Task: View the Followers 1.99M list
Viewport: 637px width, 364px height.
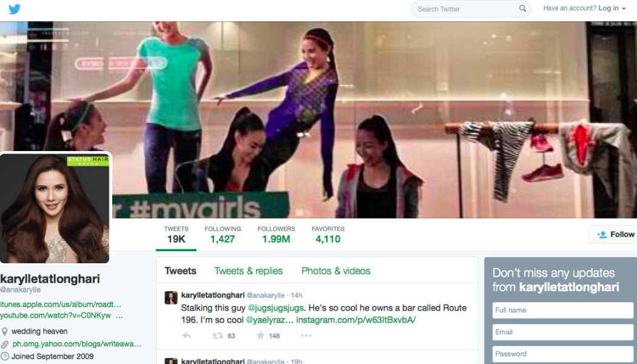Action: point(276,235)
